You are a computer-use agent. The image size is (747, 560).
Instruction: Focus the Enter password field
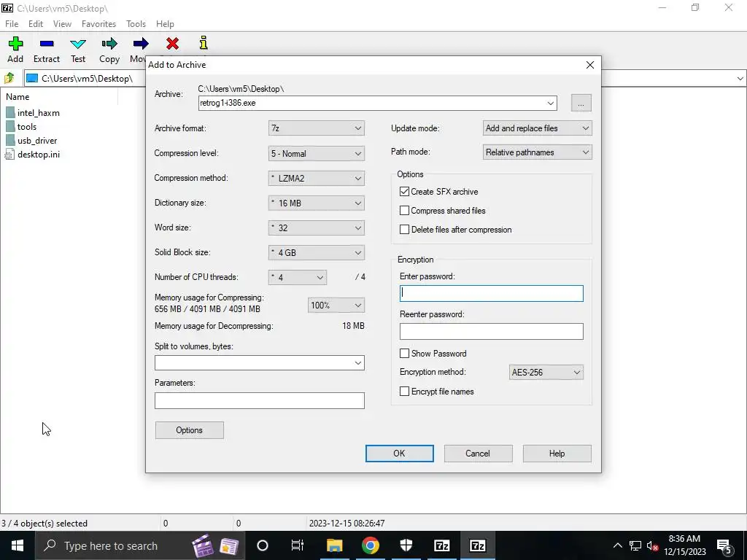pos(491,293)
